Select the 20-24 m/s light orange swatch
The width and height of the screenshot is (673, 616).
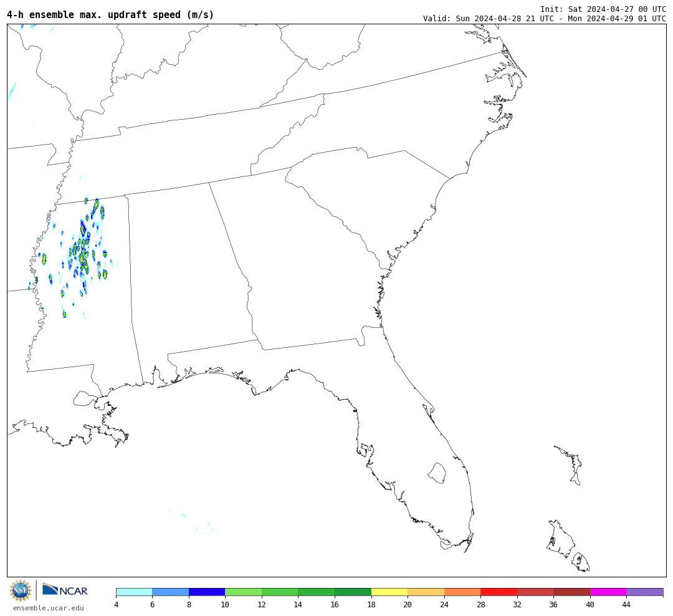pyautogui.click(x=426, y=592)
